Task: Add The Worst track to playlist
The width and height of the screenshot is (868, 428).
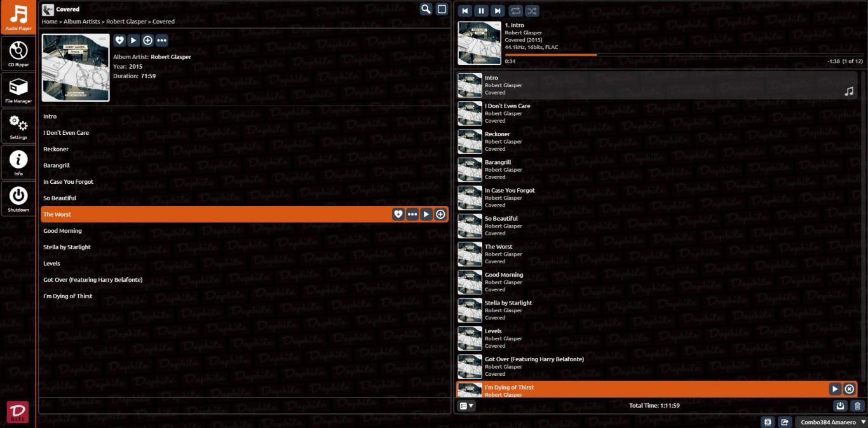Action: click(440, 214)
